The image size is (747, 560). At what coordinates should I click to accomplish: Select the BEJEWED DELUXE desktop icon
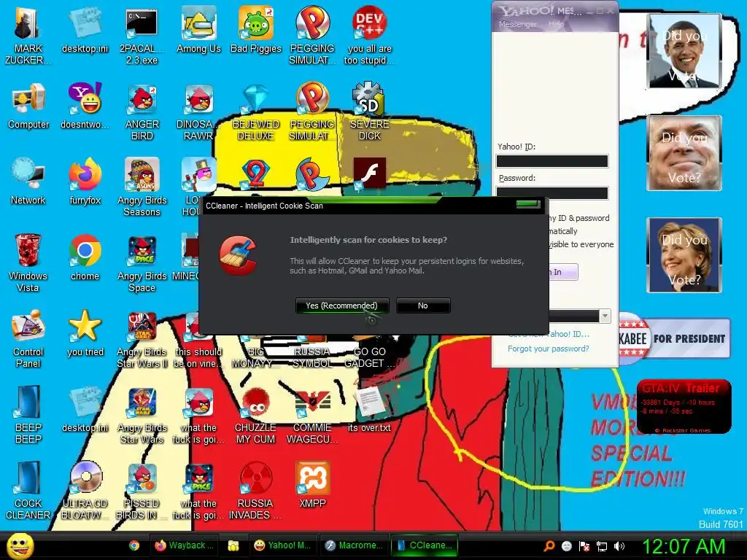coord(256,112)
